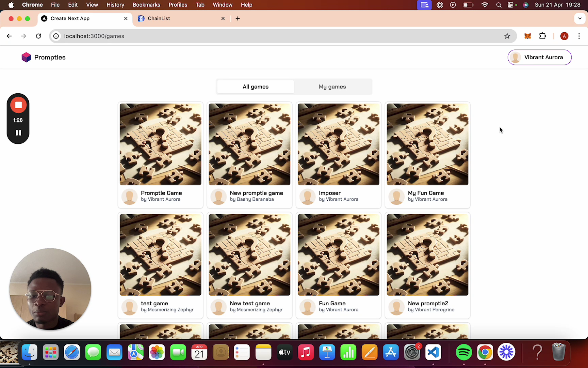Launch Spotify from the Dock

(x=464, y=352)
